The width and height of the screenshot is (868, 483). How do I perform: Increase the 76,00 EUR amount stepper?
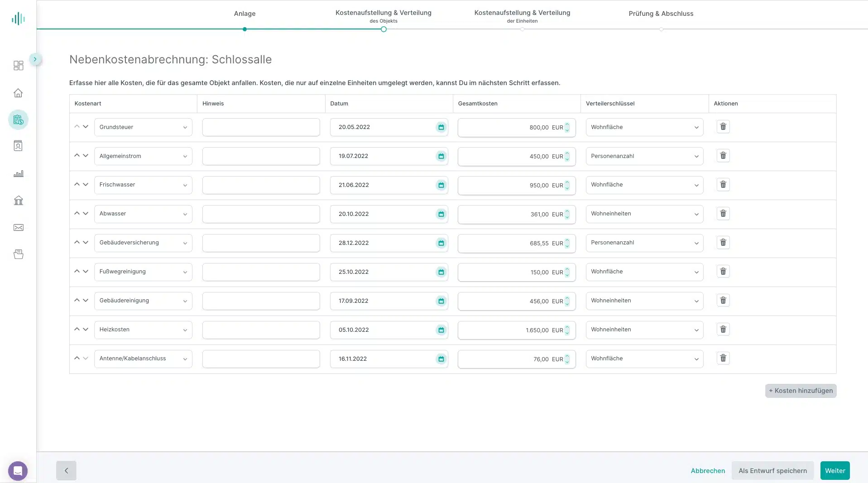567,356
